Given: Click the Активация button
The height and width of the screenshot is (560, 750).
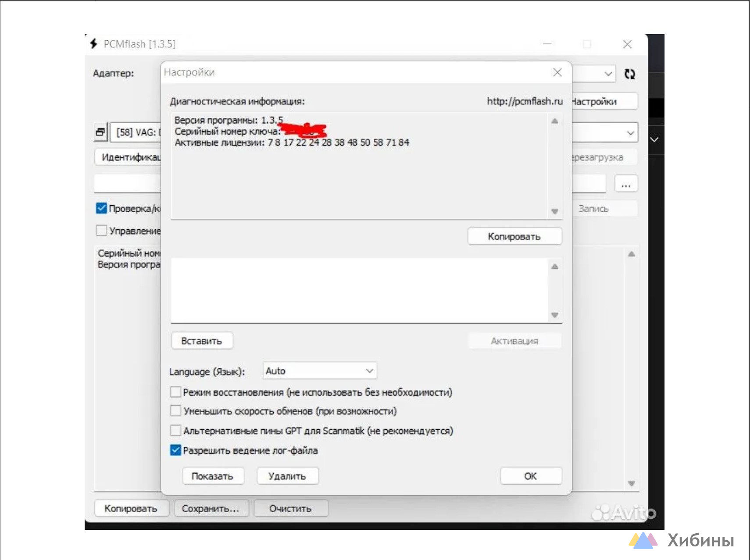Looking at the screenshot, I should (514, 341).
